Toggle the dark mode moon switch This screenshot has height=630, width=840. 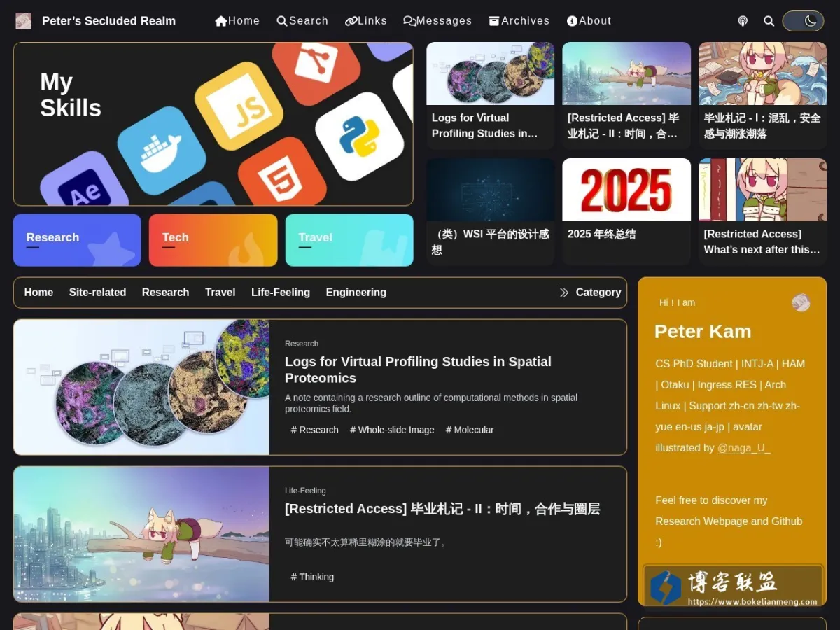coord(803,21)
